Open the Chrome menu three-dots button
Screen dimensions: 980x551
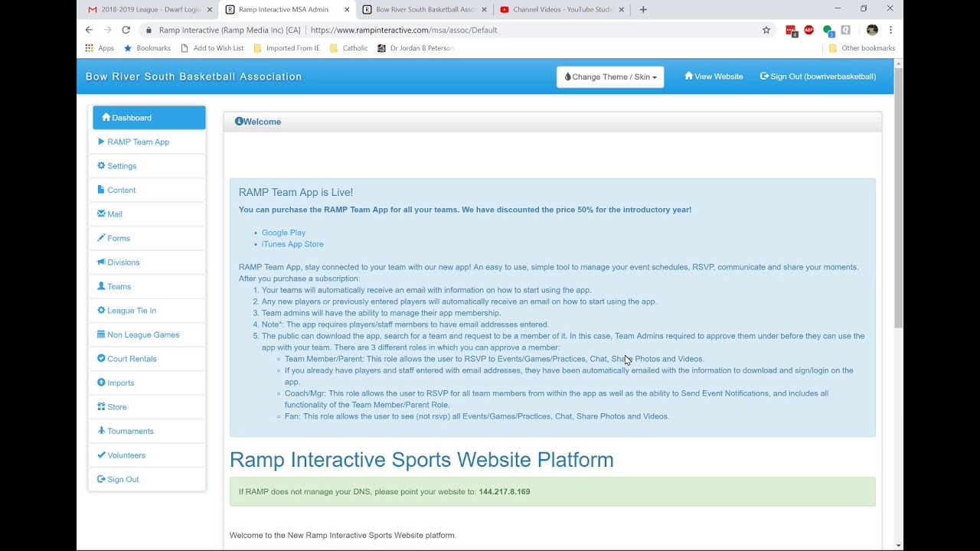coord(890,30)
